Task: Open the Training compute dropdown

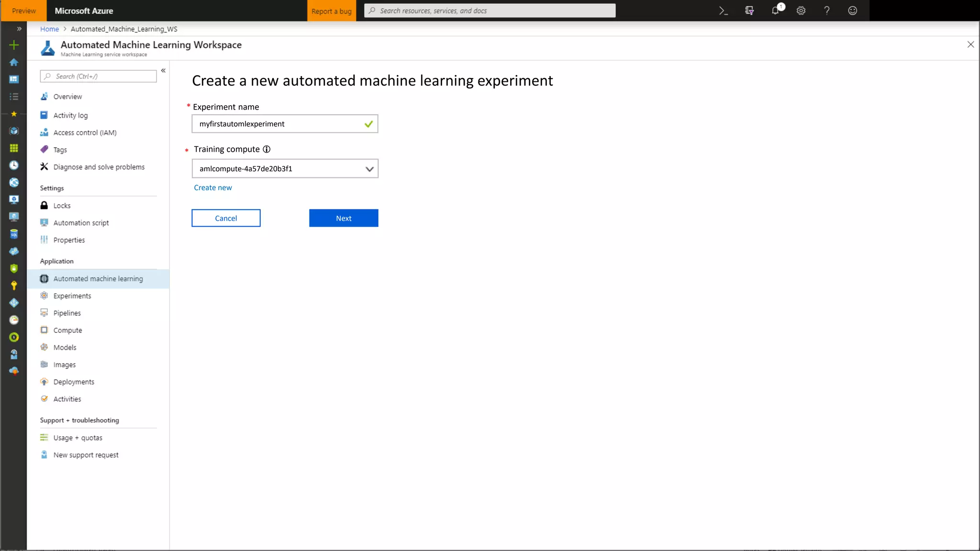Action: coord(285,168)
